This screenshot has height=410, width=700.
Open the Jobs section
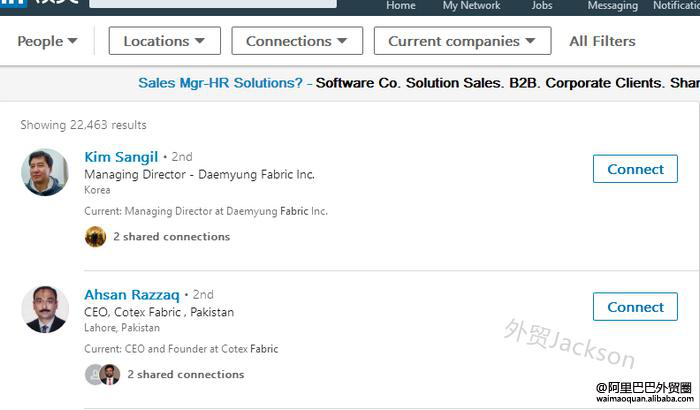542,5
